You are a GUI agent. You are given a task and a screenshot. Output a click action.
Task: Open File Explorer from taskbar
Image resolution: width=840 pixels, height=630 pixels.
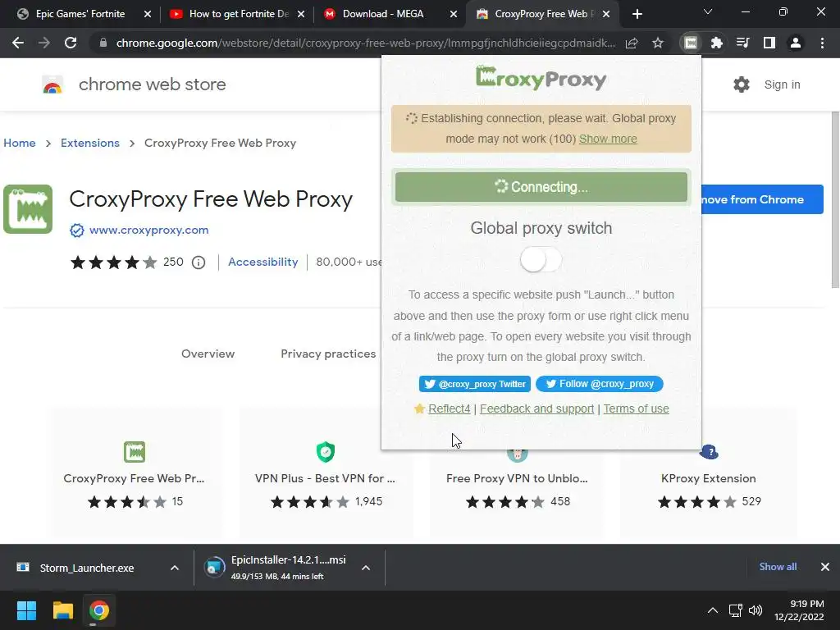[x=62, y=610]
